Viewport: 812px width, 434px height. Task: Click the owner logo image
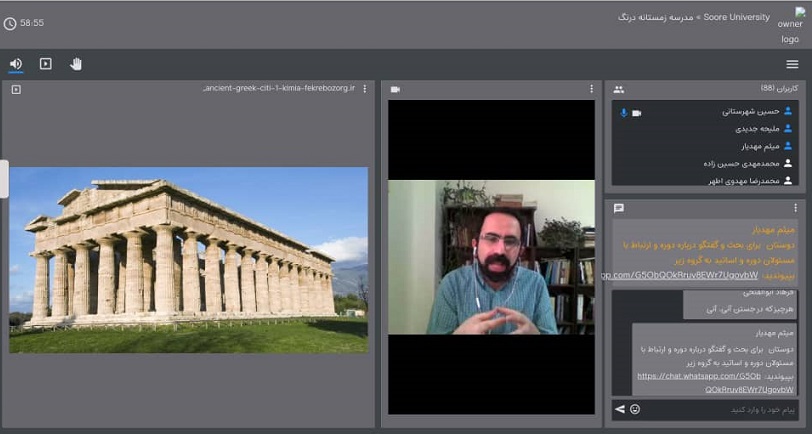click(x=790, y=25)
